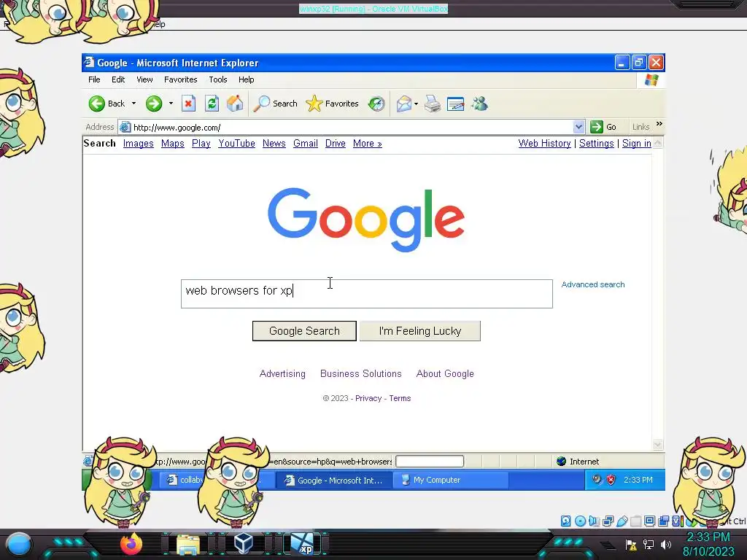Click inside the Google search text box
Image resolution: width=747 pixels, height=560 pixels.
tap(367, 293)
